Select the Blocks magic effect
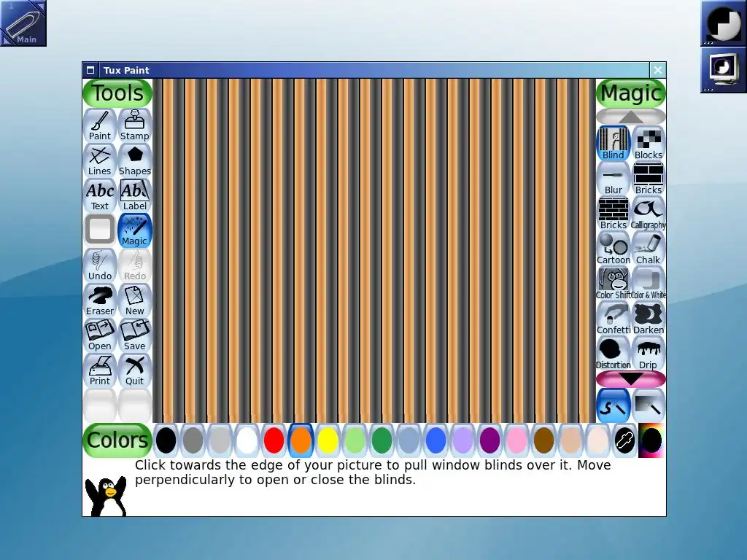 [x=648, y=144]
